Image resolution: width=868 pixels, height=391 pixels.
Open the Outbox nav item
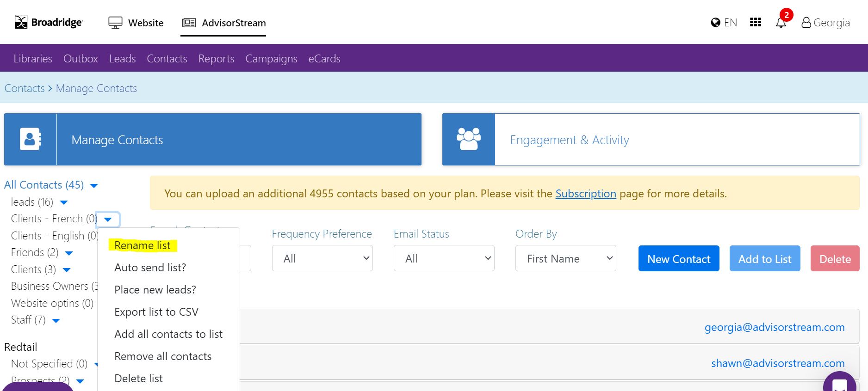[81, 59]
